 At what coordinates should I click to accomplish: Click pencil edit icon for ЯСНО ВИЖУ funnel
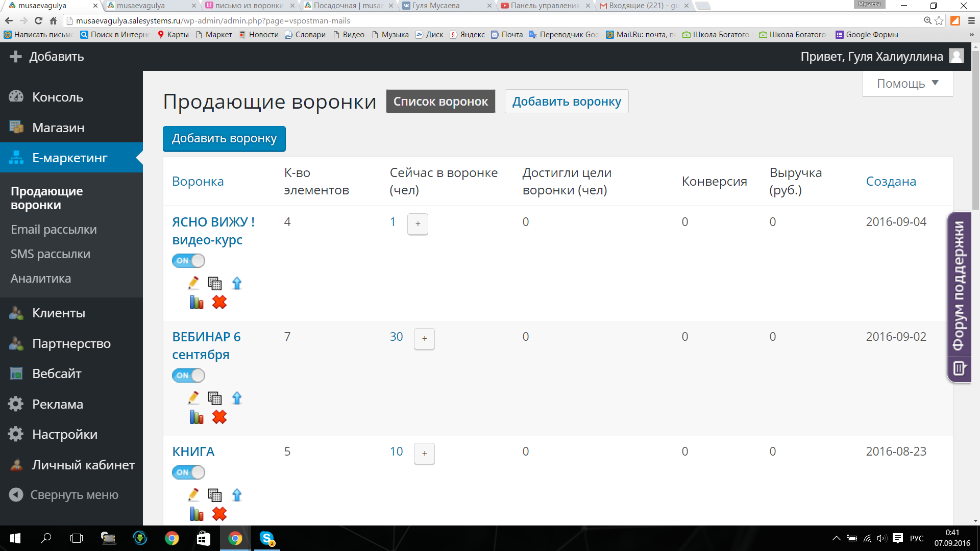193,283
